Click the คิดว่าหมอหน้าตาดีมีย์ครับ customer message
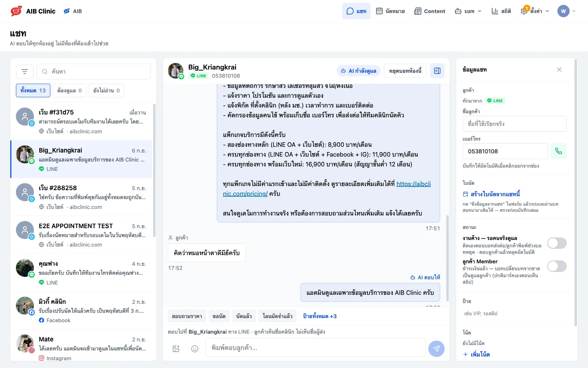This screenshot has width=588, height=368. click(207, 253)
